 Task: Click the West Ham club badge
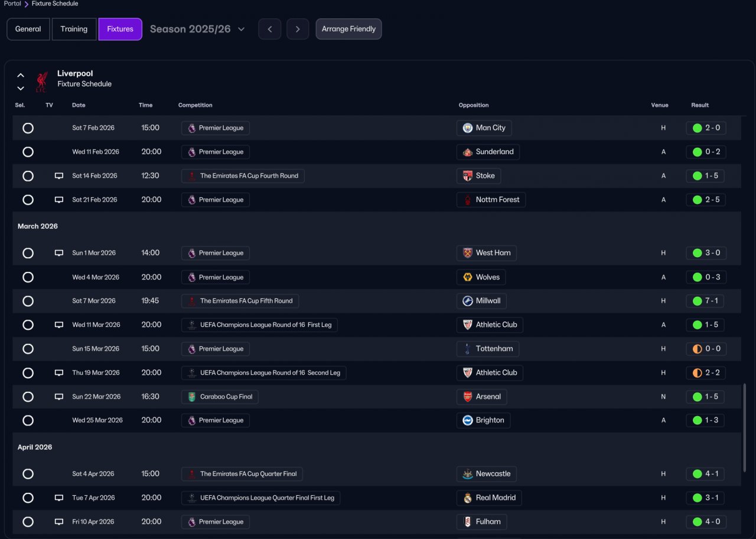coord(468,253)
